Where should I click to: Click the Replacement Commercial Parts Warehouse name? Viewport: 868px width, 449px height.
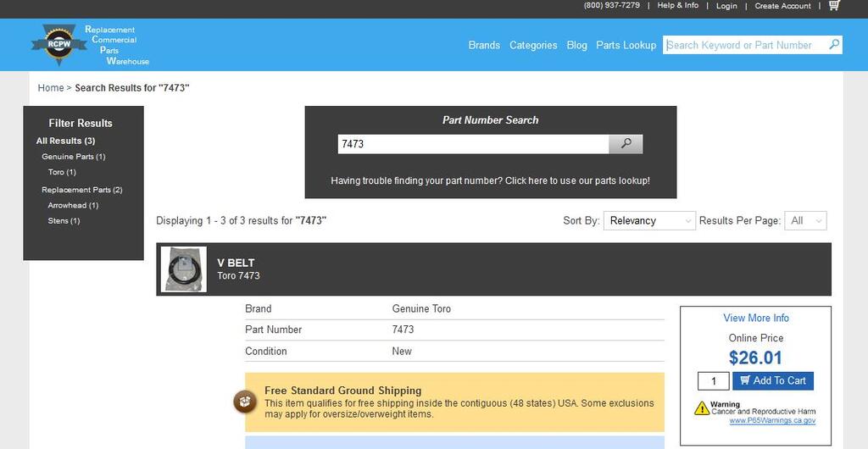coord(117,46)
